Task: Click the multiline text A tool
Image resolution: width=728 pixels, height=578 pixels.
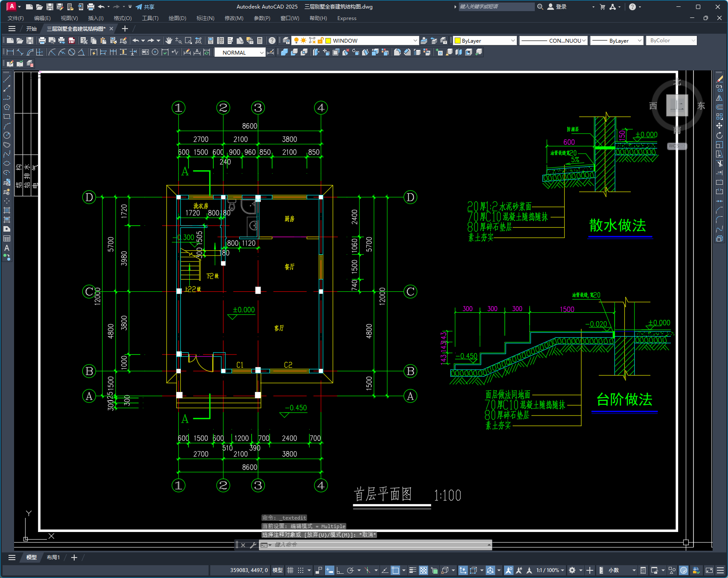Action: point(7,248)
